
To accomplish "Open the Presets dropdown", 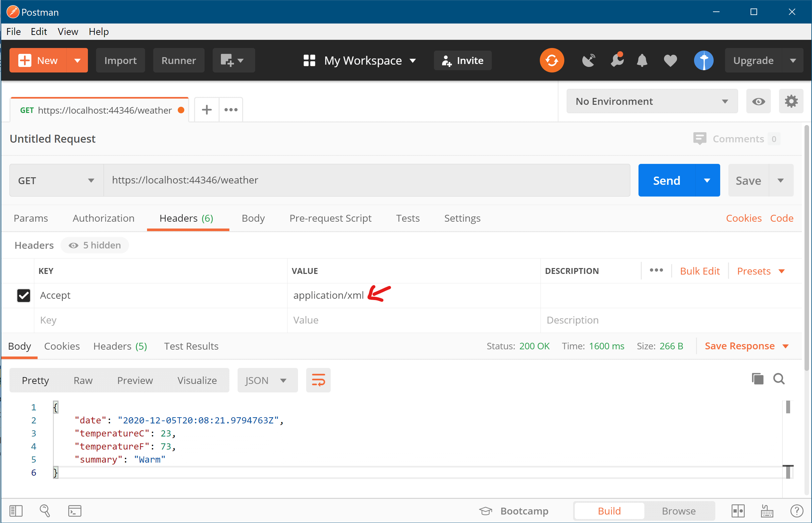I will [761, 271].
